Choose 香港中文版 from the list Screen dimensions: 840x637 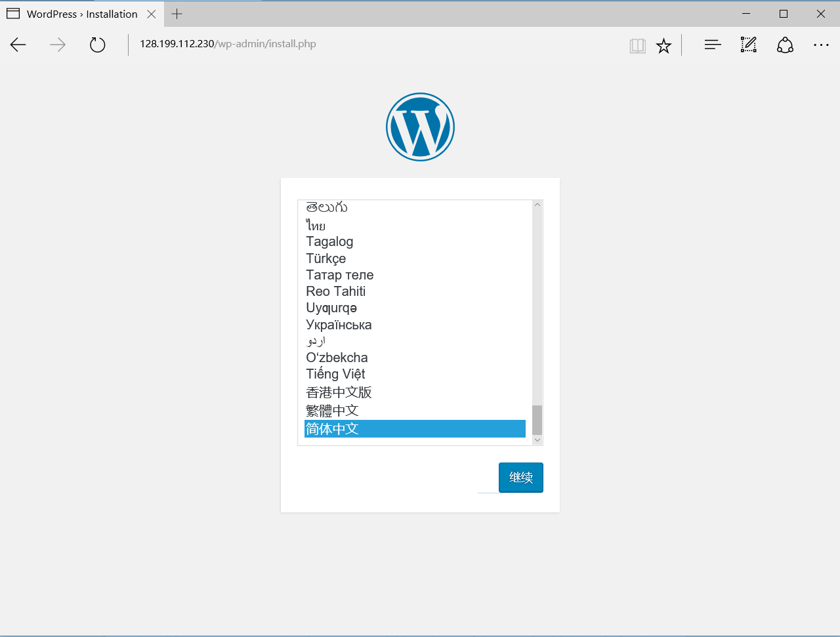click(415, 392)
